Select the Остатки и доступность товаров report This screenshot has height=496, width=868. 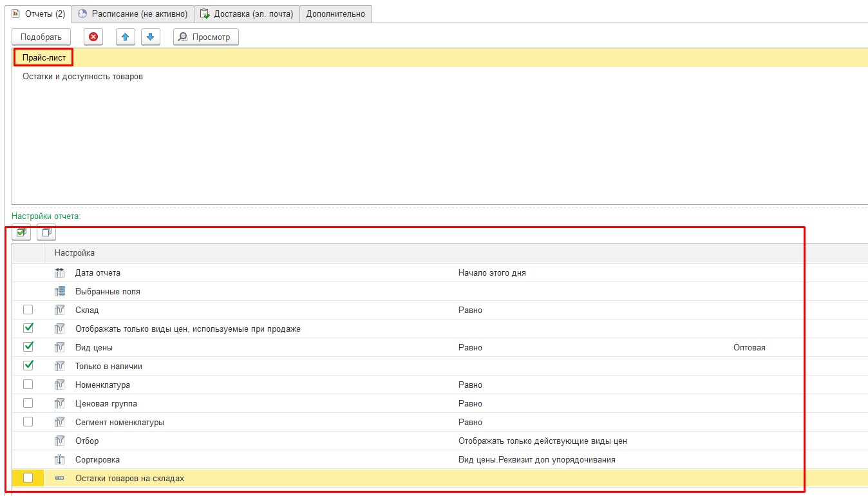(82, 77)
